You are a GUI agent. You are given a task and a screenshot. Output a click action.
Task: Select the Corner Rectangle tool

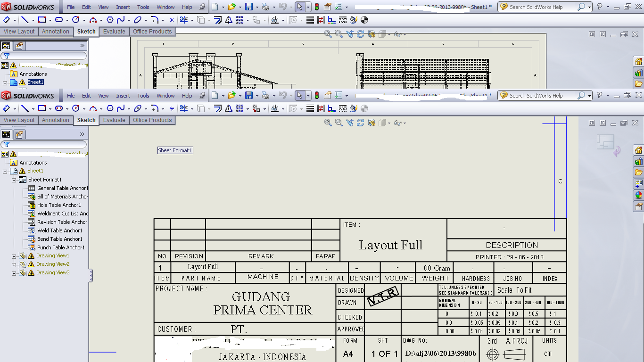click(41, 108)
